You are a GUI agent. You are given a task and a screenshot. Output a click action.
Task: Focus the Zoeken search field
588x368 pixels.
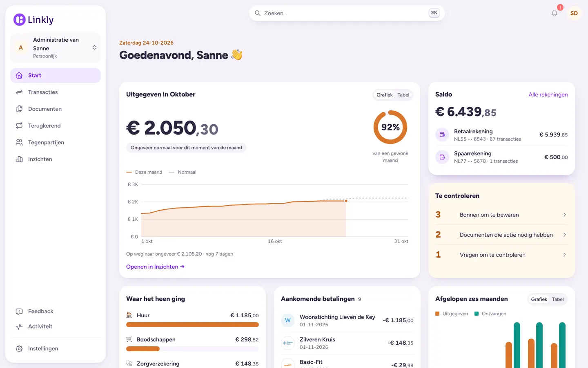[x=347, y=13]
